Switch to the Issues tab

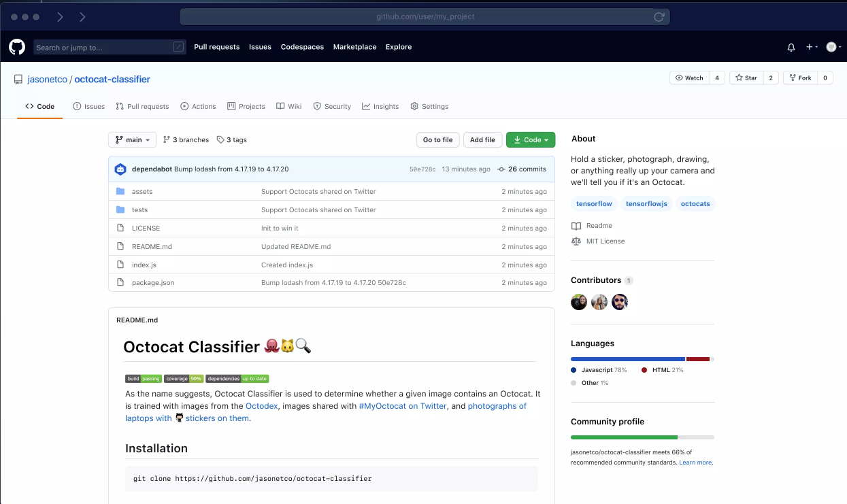tap(88, 107)
